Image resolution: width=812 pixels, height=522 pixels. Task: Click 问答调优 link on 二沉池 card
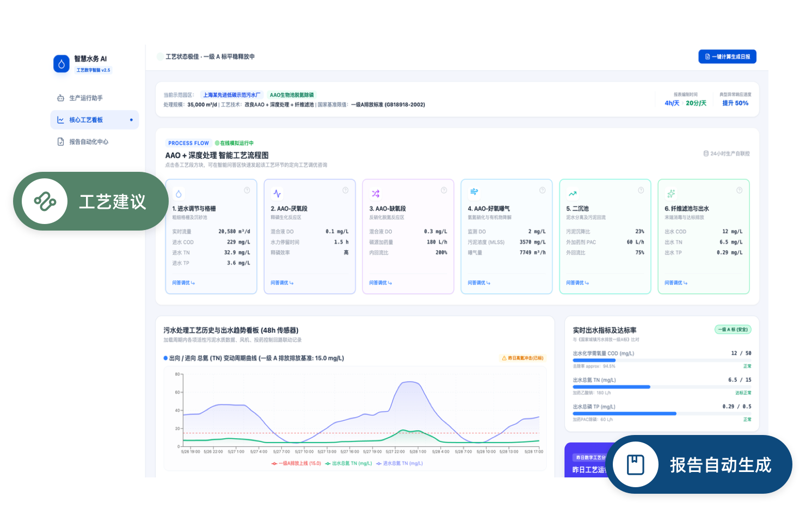(577, 283)
